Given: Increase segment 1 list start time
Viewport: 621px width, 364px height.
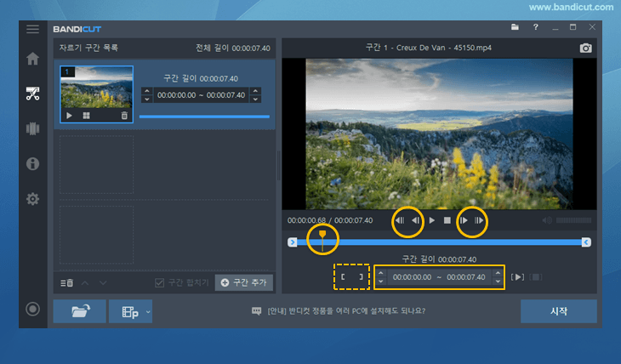Looking at the screenshot, I should [147, 91].
